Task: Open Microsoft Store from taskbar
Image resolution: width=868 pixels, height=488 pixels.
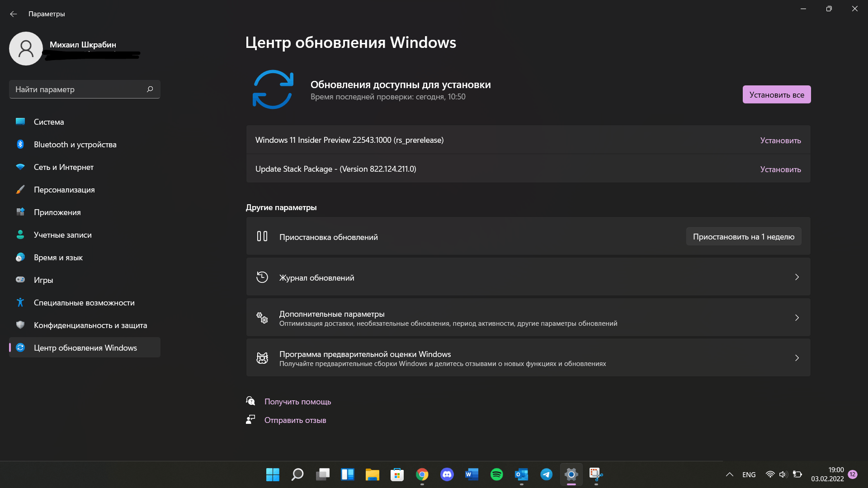Action: pyautogui.click(x=397, y=474)
